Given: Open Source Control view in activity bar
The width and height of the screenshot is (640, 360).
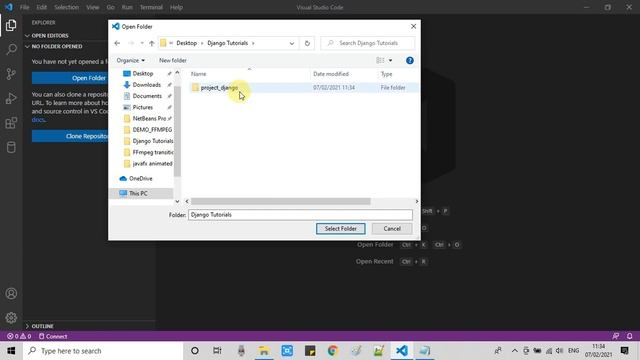Looking at the screenshot, I should point(11,74).
